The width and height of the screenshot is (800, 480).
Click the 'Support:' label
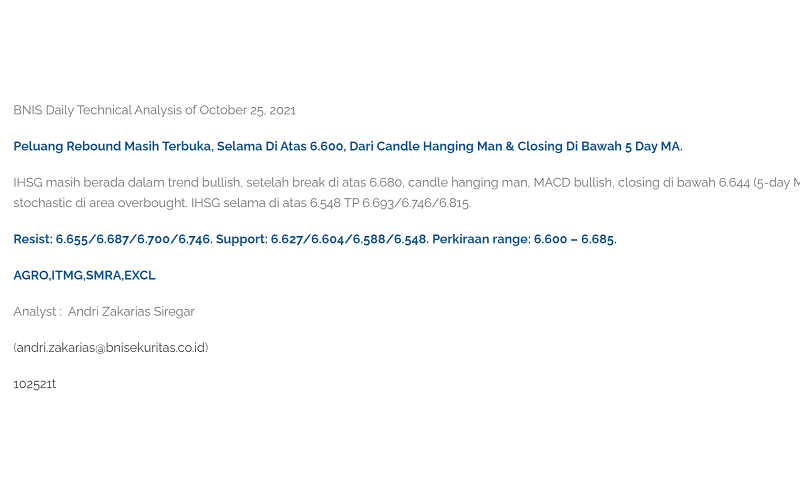point(242,239)
